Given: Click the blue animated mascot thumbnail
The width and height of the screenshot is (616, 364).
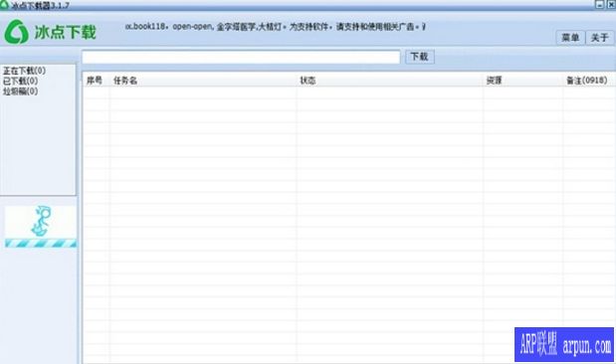Looking at the screenshot, I should point(41,222).
